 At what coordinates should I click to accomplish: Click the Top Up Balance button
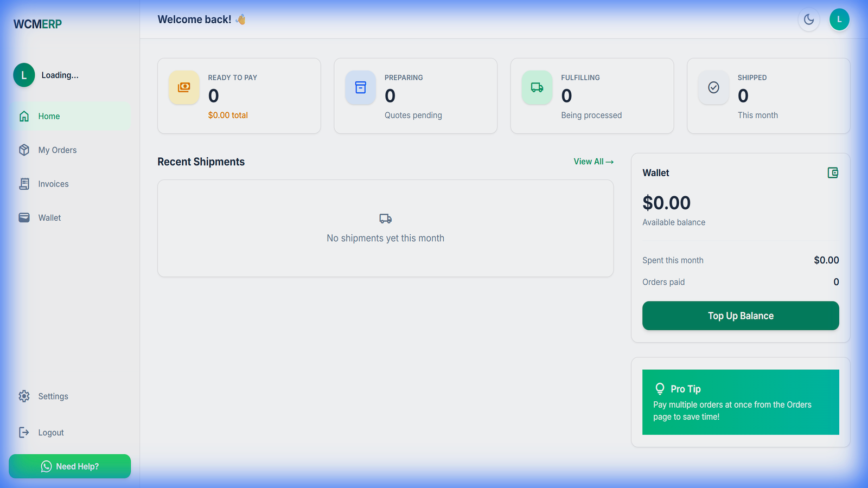click(x=741, y=316)
